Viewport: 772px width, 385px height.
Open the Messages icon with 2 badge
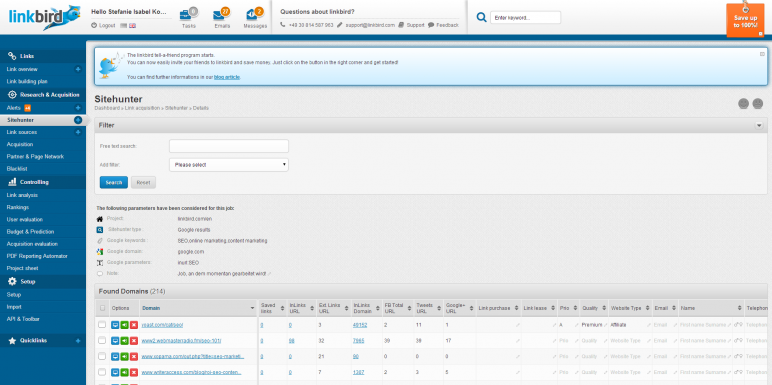click(254, 14)
